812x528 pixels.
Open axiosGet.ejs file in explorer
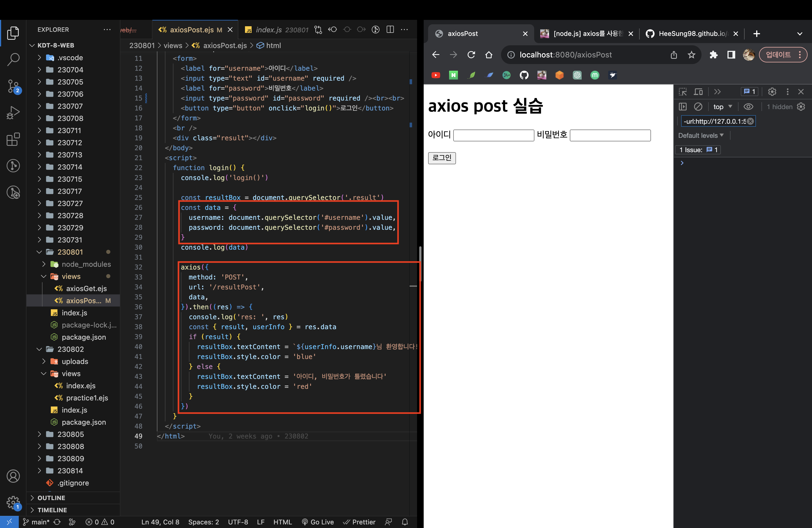(x=86, y=289)
